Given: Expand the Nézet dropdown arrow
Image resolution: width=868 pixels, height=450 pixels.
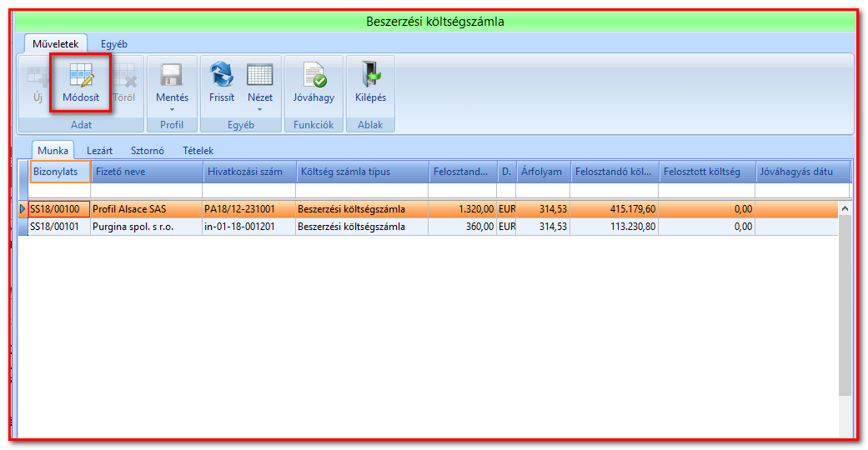Looking at the screenshot, I should click(x=259, y=110).
